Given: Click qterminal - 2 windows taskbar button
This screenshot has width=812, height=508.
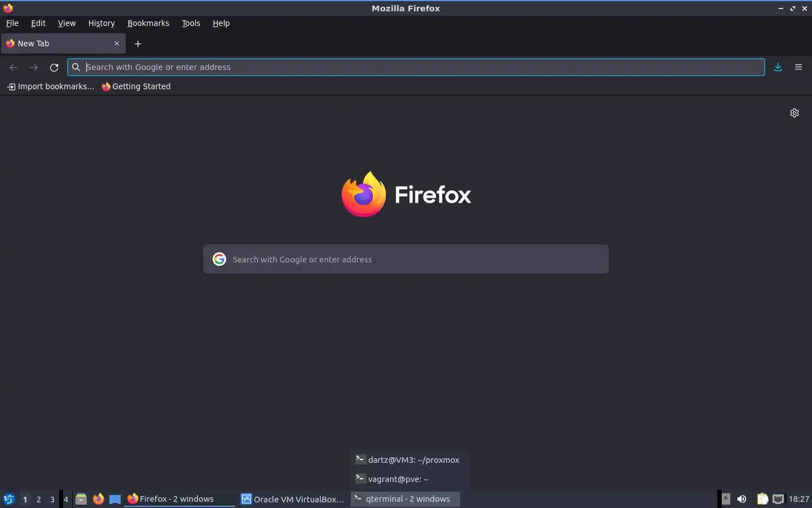Looking at the screenshot, I should (x=405, y=499).
